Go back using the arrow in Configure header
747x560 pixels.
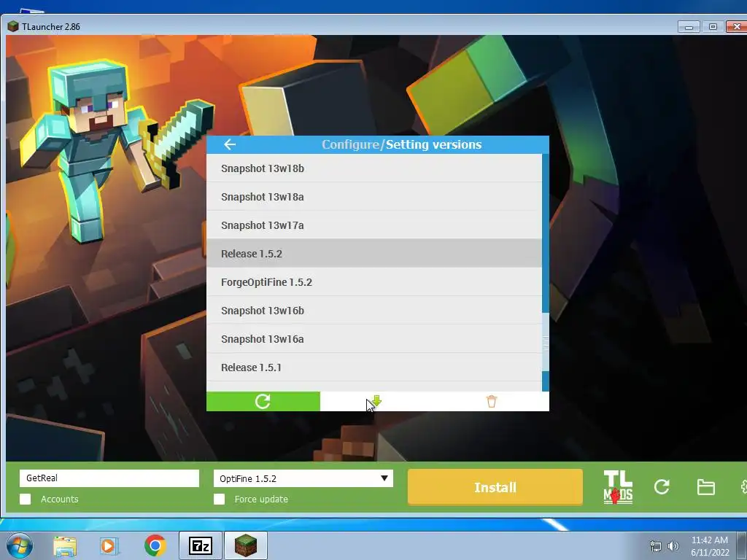(x=230, y=144)
